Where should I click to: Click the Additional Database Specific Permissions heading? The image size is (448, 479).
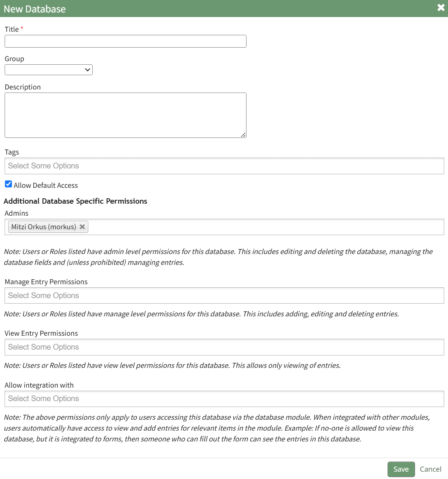click(x=76, y=201)
